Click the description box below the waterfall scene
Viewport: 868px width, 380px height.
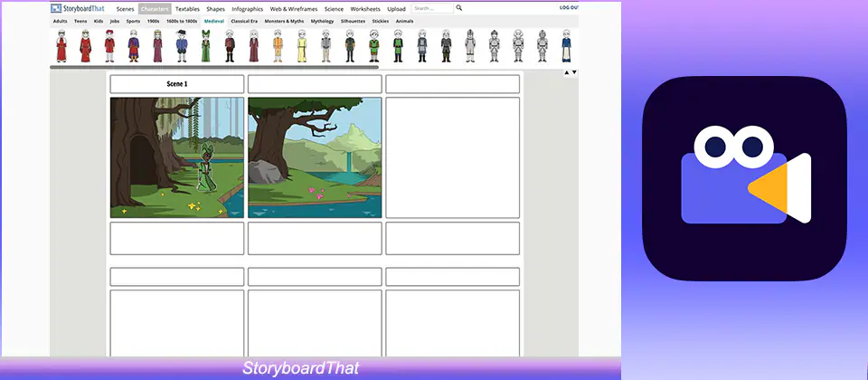tap(315, 238)
